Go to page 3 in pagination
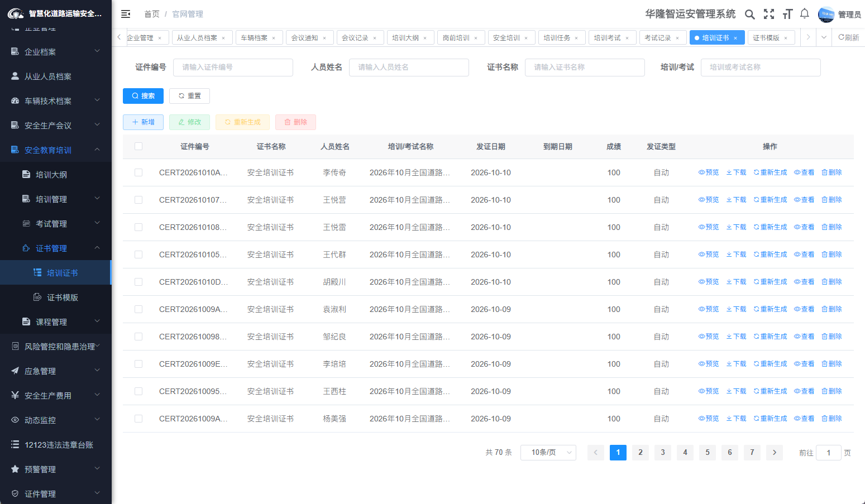 pos(663,453)
